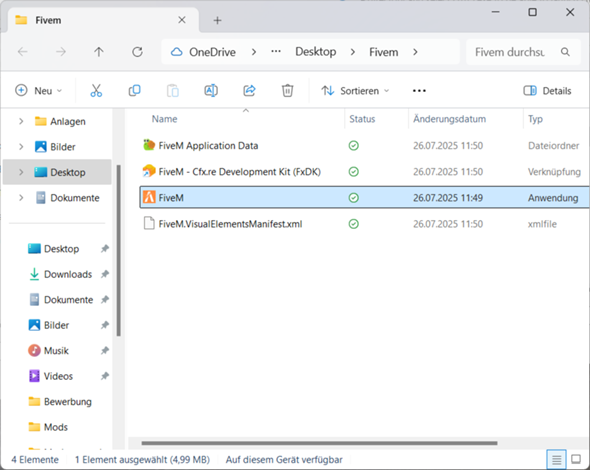
Task: Click the Dateiordner type cell
Action: coord(553,146)
